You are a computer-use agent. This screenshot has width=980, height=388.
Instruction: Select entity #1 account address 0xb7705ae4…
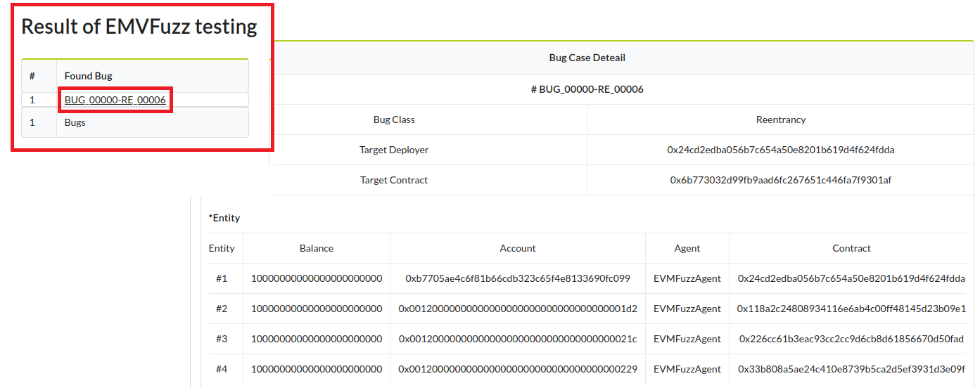518,278
